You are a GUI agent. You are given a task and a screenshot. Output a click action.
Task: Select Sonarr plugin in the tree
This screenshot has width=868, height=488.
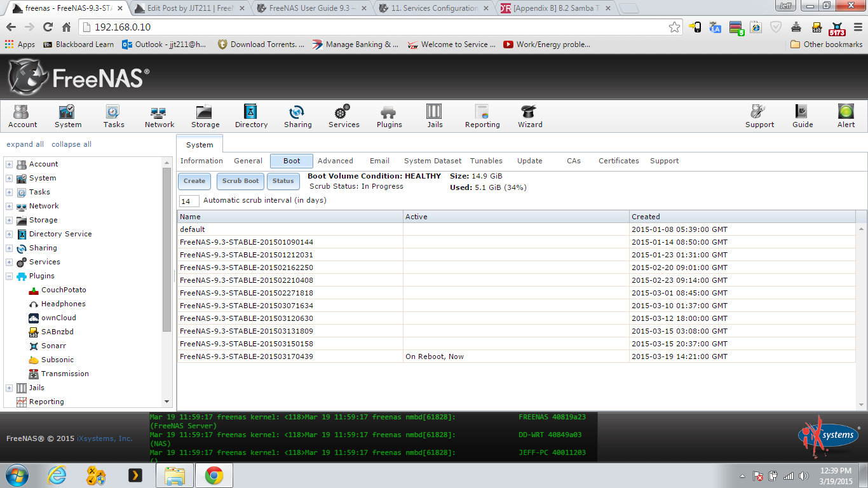tap(53, 346)
